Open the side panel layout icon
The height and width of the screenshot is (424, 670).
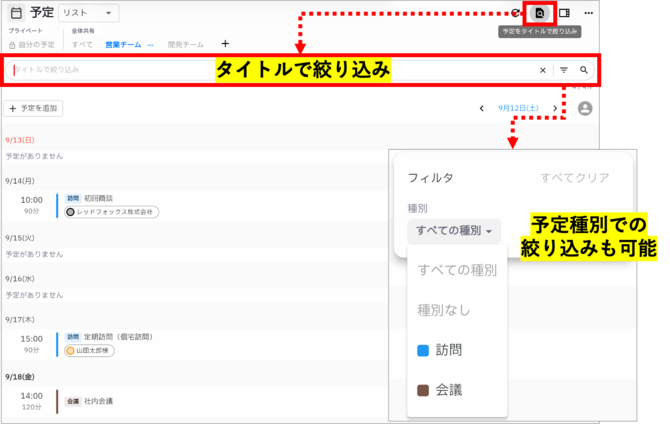point(564,13)
